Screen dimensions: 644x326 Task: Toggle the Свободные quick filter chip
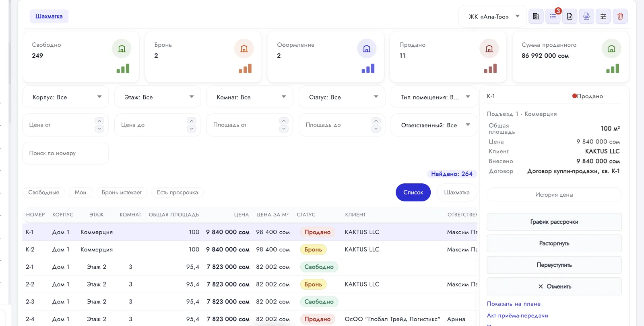point(44,193)
